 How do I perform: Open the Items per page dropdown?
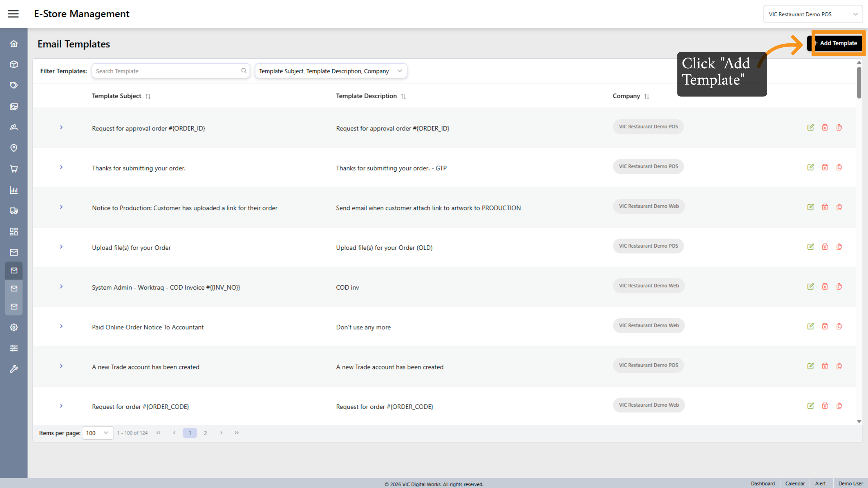[98, 433]
